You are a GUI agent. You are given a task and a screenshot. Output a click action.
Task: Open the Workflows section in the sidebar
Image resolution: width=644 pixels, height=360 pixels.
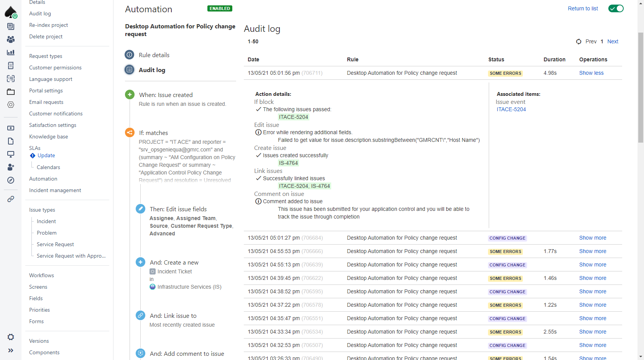click(x=41, y=275)
